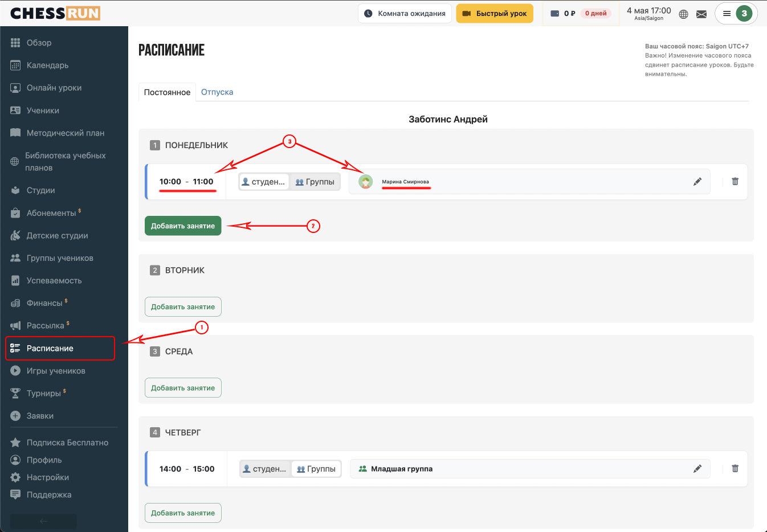Viewport: 767px width, 532px height.
Task: Delete Thursday 14:00 lesson trash icon
Action: pyautogui.click(x=735, y=468)
